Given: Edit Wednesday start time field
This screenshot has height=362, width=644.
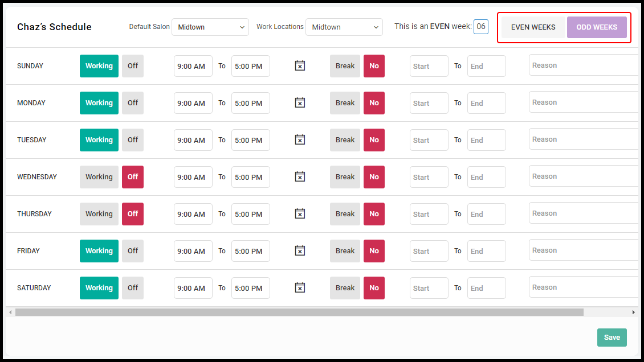Looking at the screenshot, I should pyautogui.click(x=193, y=177).
